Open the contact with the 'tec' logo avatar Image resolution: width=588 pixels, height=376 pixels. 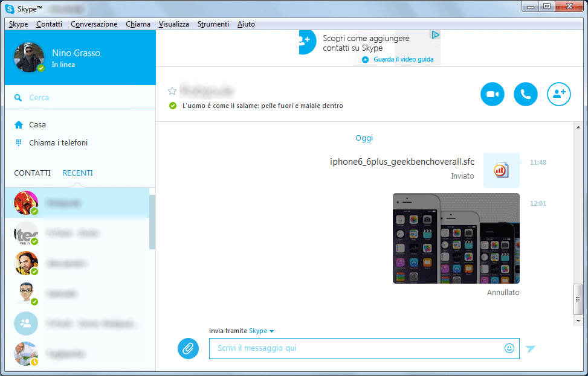26,233
